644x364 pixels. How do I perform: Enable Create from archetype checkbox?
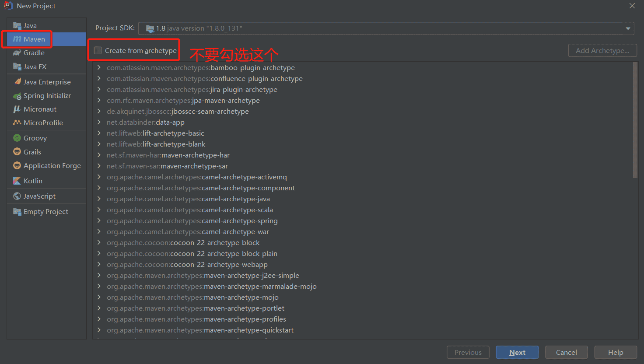(x=98, y=50)
